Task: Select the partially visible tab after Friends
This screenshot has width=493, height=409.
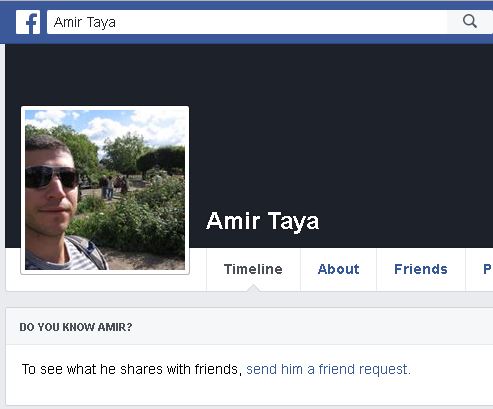Action: 487,269
